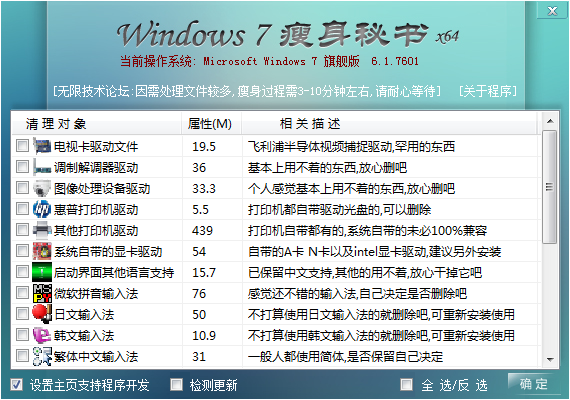Screen dimensions: 570x400
Task: Click the icon for 繁体中文输入法
Action: [x=42, y=356]
